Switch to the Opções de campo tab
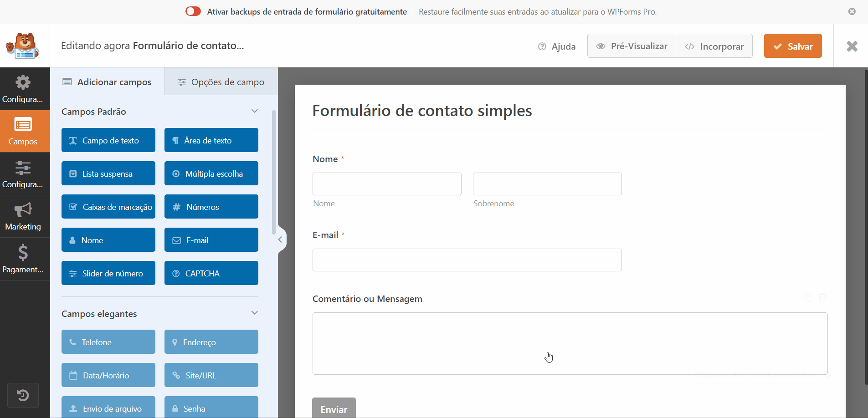The height and width of the screenshot is (418, 868). point(221,82)
